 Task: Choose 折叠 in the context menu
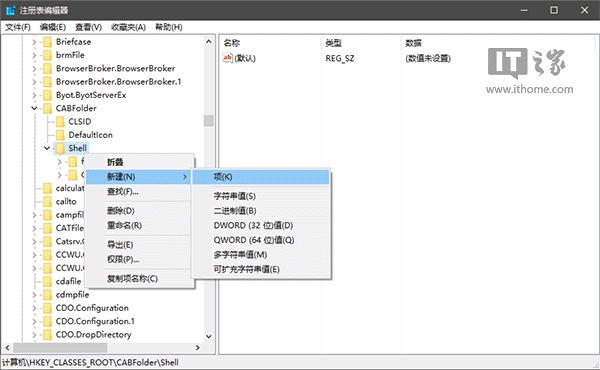(138, 162)
